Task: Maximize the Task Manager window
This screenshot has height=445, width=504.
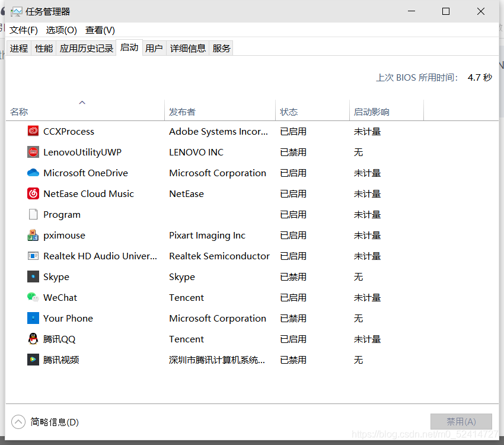Action: point(446,12)
